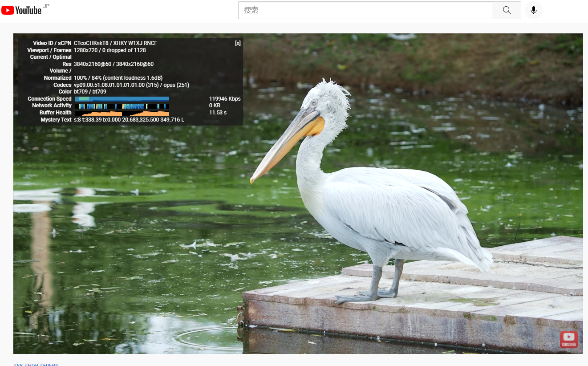
Task: Click the 119946 Kbps speed readout
Action: pos(225,99)
